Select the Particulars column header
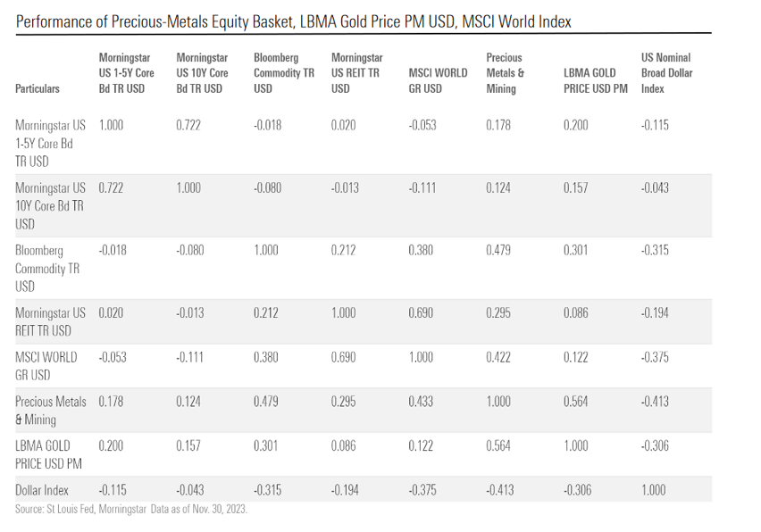The image size is (761, 532). point(38,89)
